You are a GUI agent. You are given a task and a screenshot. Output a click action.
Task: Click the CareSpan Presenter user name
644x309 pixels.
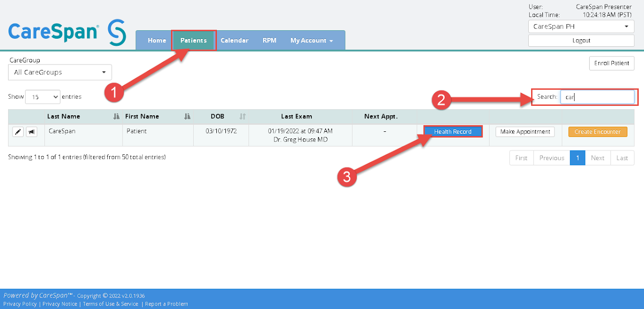pyautogui.click(x=604, y=7)
